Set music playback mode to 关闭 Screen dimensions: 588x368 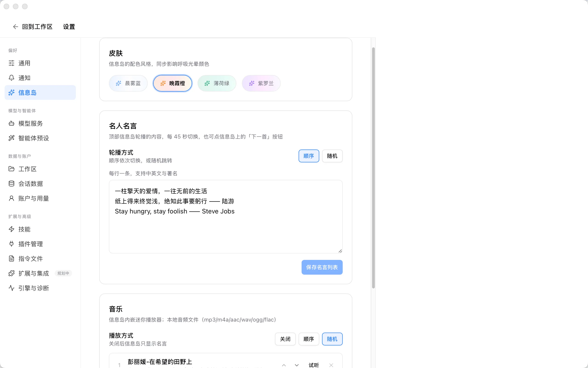point(285,339)
